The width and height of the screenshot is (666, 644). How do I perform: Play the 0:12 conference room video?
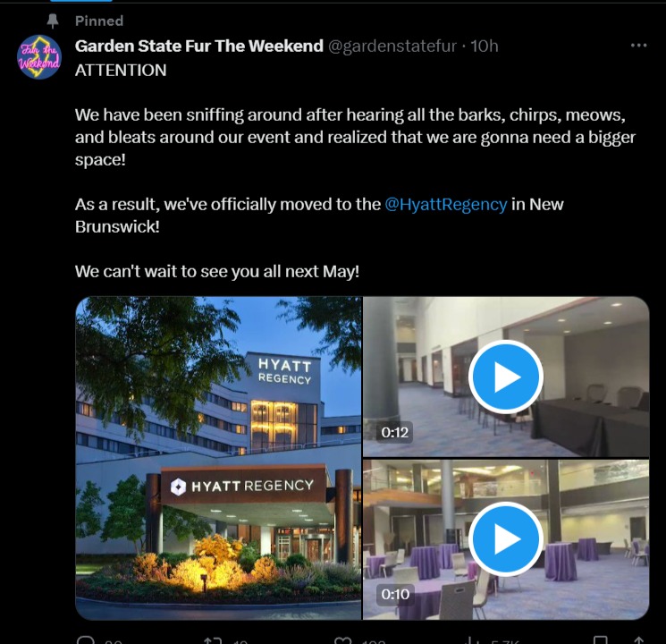pyautogui.click(x=506, y=377)
